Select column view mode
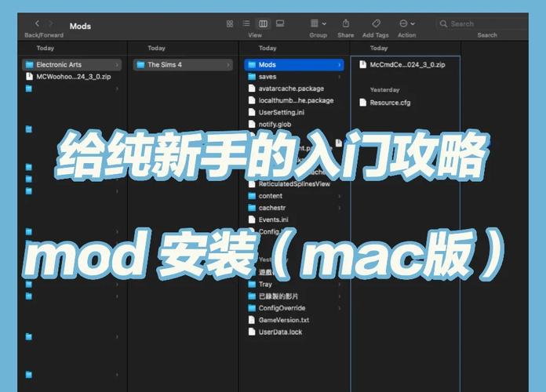Image resolution: width=546 pixels, height=392 pixels. [x=263, y=24]
